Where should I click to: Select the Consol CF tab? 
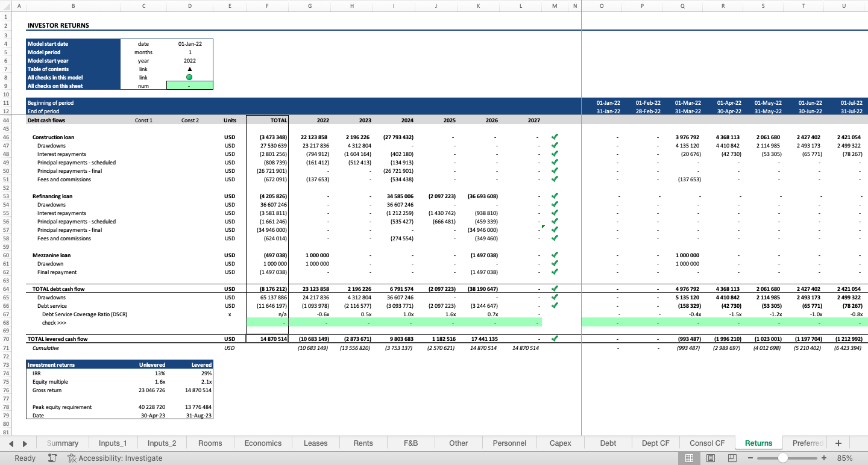[x=706, y=443]
